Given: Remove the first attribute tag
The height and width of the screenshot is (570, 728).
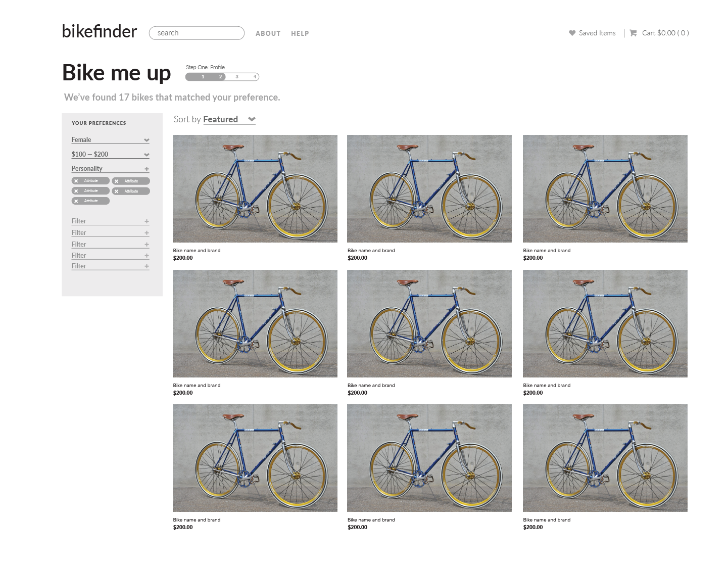Looking at the screenshot, I should 76,181.
